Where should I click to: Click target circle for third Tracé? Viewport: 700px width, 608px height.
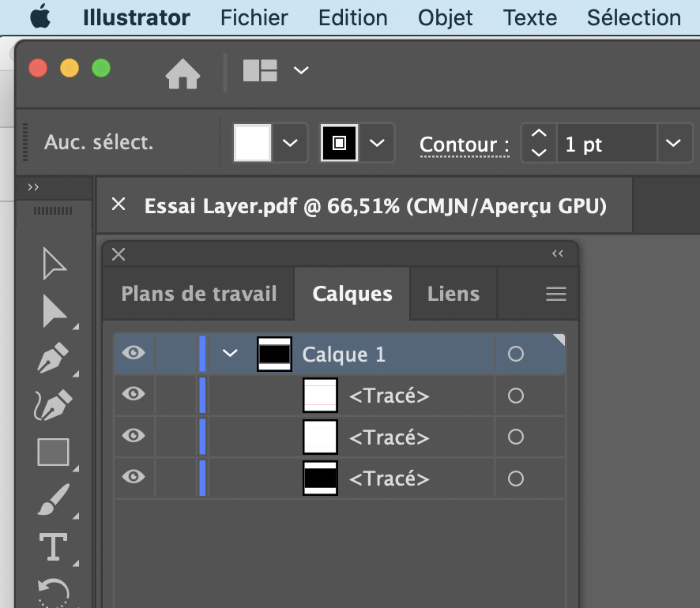pos(516,479)
